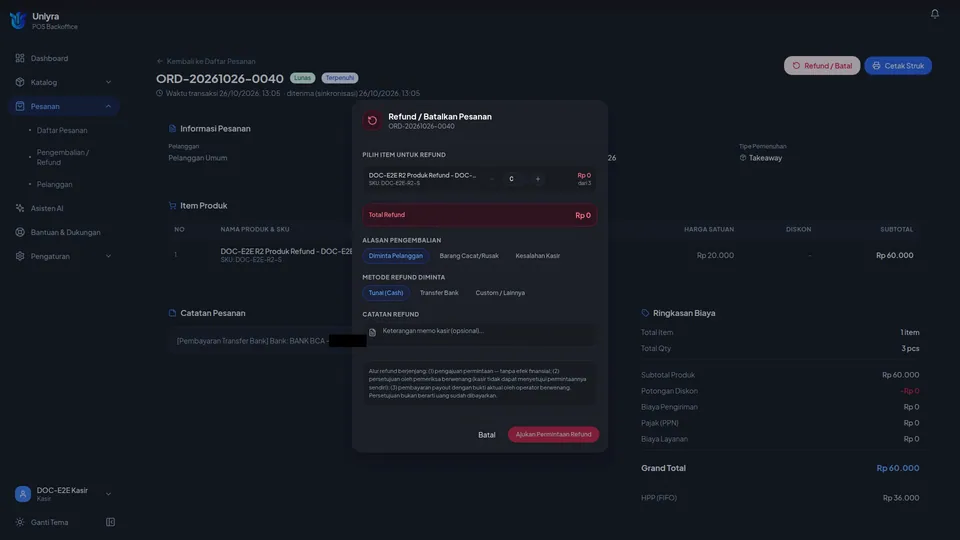
Task: Click Ganti Tema to switch theme
Action: [50, 522]
